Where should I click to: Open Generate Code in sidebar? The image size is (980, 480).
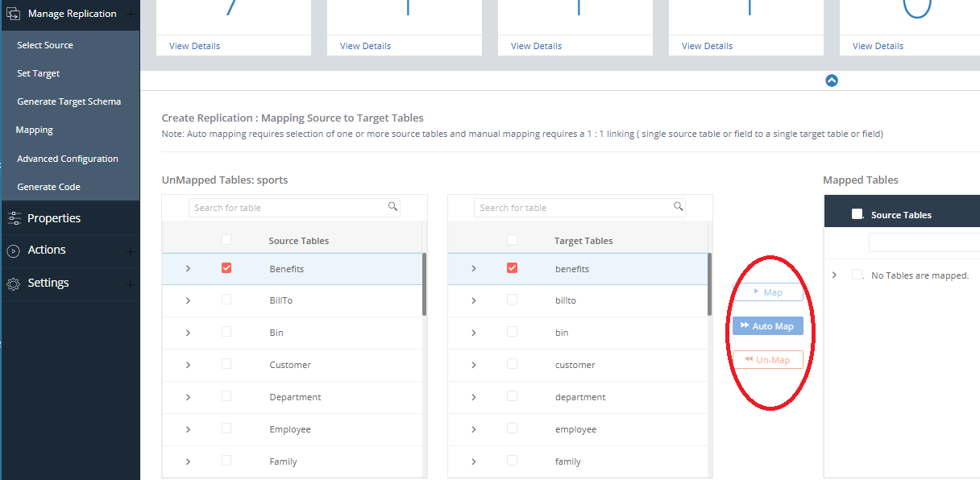coord(48,187)
